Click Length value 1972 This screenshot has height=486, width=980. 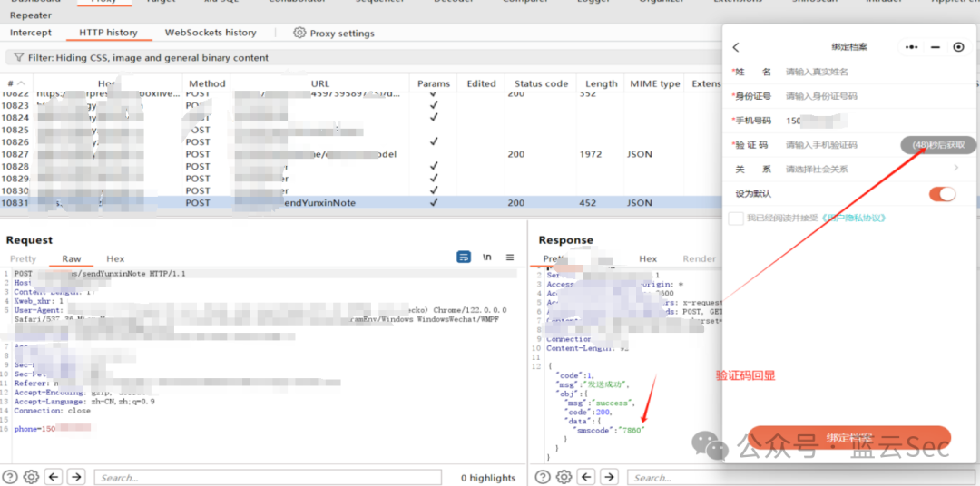click(x=592, y=154)
